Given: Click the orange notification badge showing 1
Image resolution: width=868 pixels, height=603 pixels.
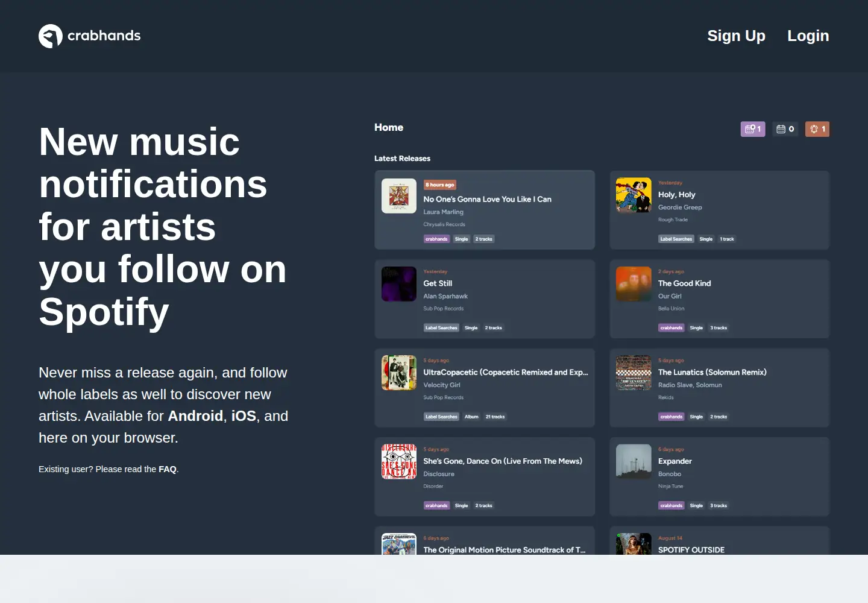Looking at the screenshot, I should 817,129.
